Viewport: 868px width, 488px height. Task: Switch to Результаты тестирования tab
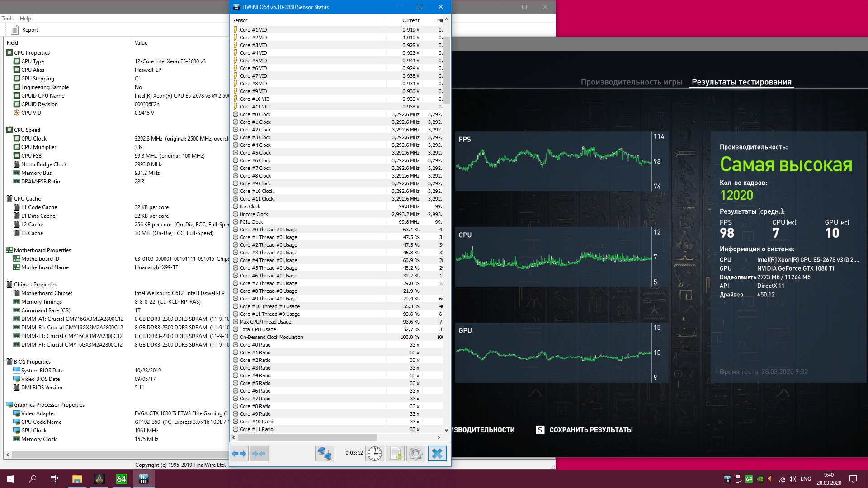[741, 82]
